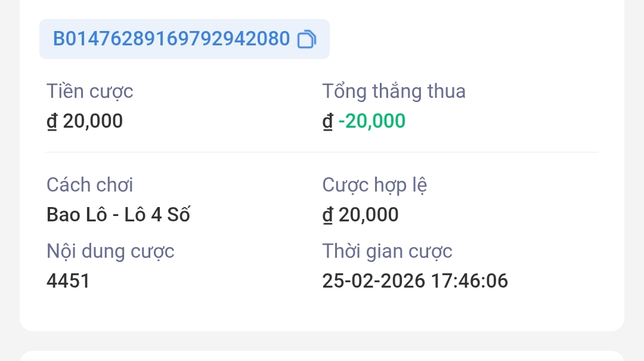Tap the next bet card at the bottom

(x=322, y=356)
